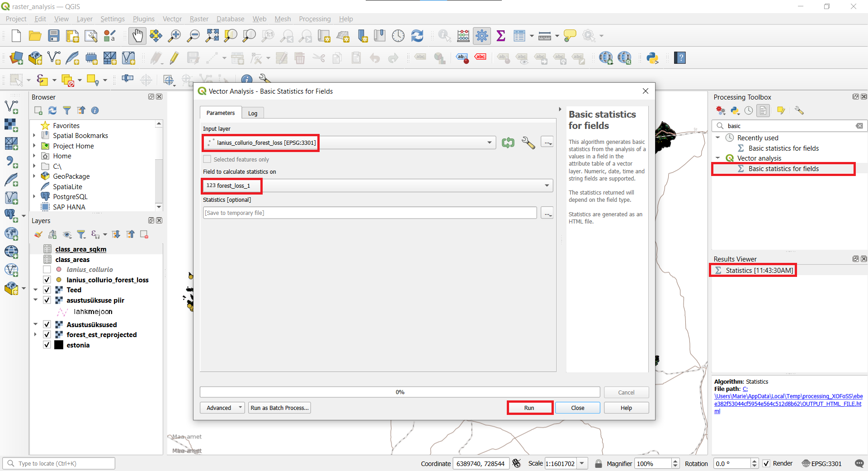This screenshot has width=868, height=471.
Task: Hide the Teed layer
Action: (47, 290)
